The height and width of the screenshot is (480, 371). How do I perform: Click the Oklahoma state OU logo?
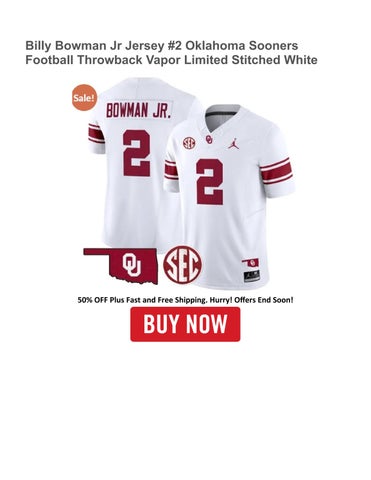[121, 266]
